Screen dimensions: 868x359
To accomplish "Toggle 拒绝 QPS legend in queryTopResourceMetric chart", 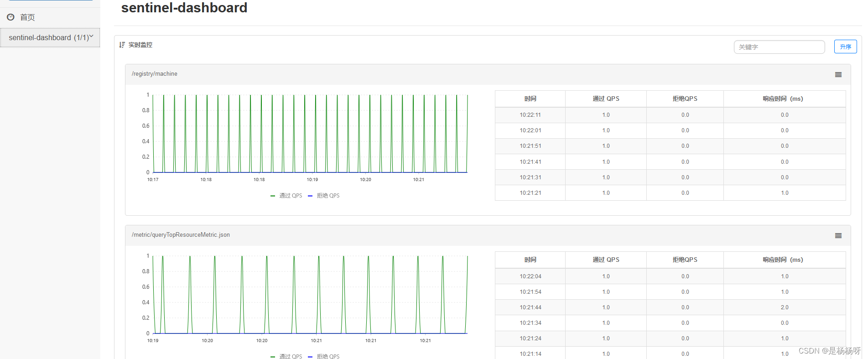I will (324, 356).
